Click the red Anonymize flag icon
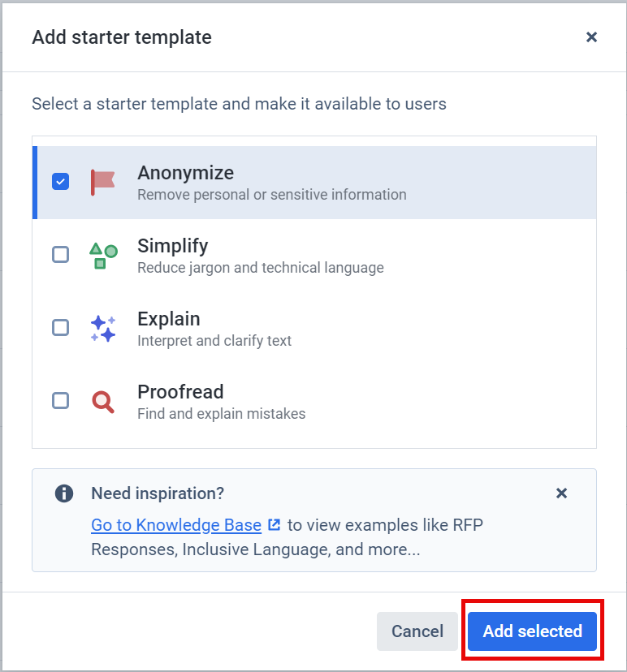Image resolution: width=627 pixels, height=672 pixels. pos(103,182)
